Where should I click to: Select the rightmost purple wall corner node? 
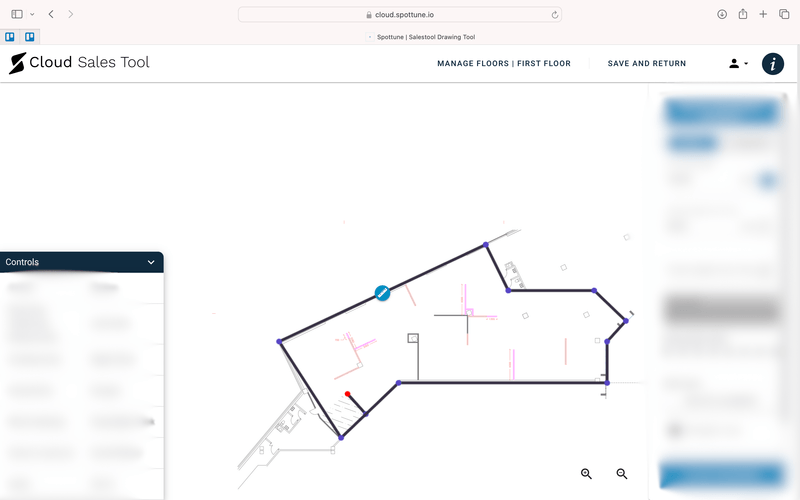coord(626,321)
